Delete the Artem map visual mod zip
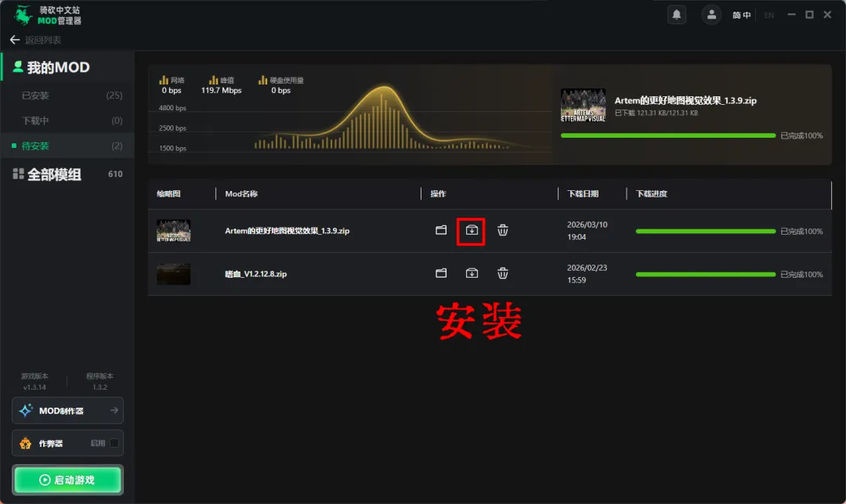 (503, 230)
